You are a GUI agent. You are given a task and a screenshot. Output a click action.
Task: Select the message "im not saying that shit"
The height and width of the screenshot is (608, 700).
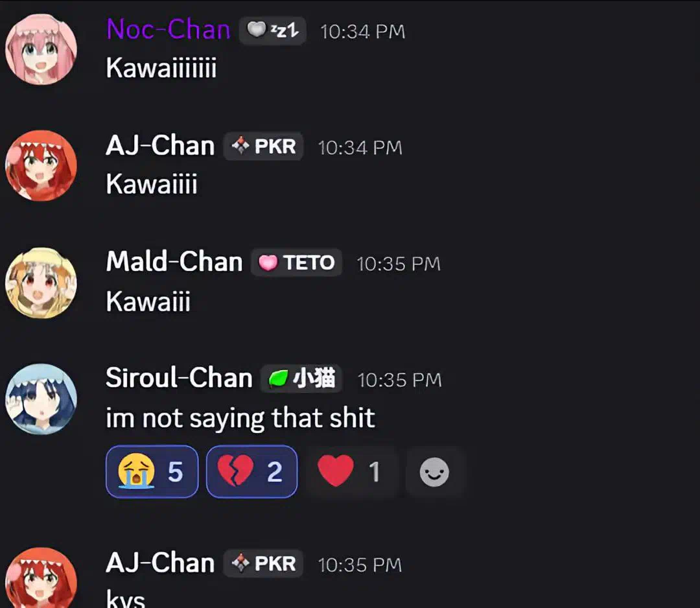(x=240, y=418)
